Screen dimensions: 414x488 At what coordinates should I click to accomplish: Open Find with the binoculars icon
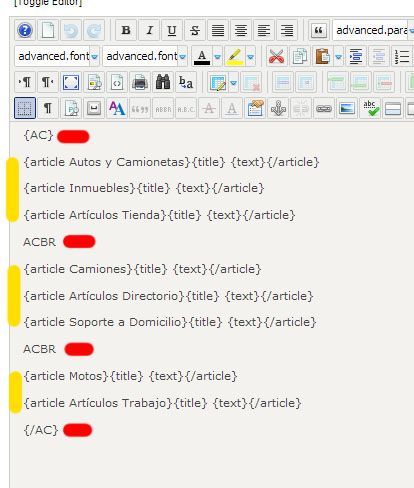163,82
